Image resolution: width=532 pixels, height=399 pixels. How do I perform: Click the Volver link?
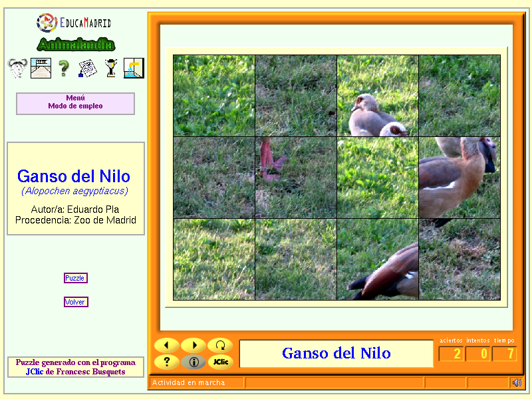76,302
